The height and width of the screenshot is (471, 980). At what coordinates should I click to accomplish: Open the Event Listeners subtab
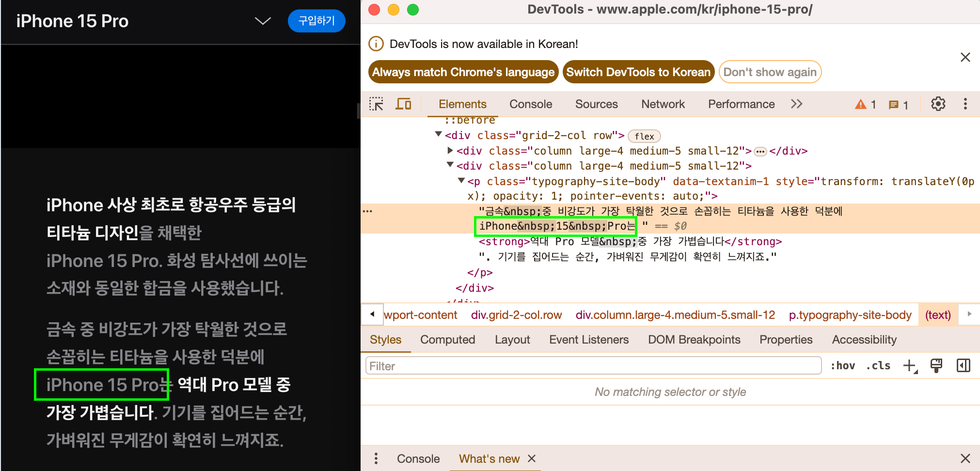pos(589,340)
